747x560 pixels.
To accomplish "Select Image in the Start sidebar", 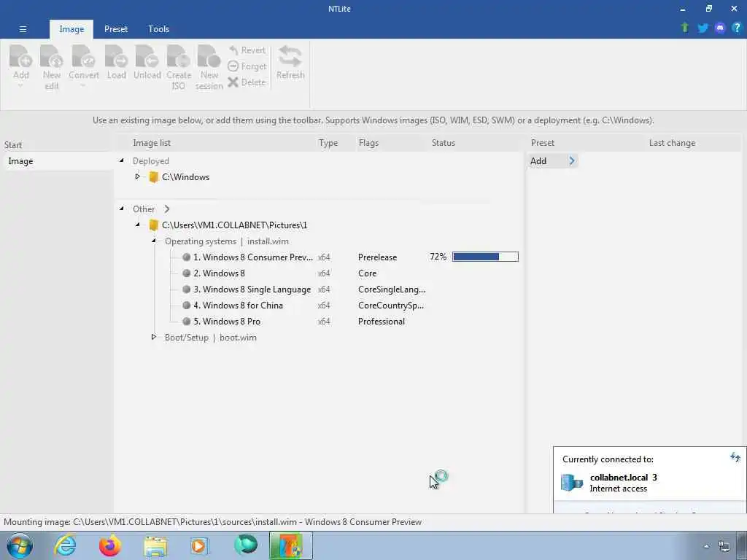I will click(x=57, y=161).
